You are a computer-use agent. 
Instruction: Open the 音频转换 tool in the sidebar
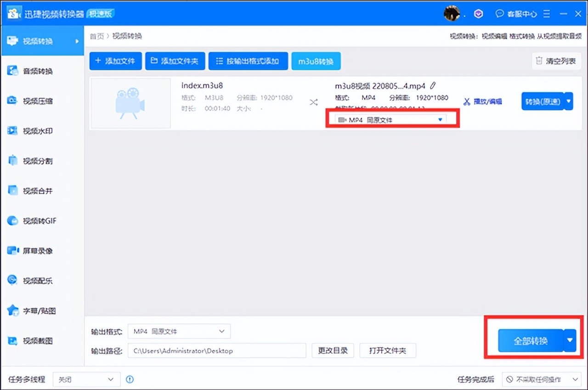32,71
